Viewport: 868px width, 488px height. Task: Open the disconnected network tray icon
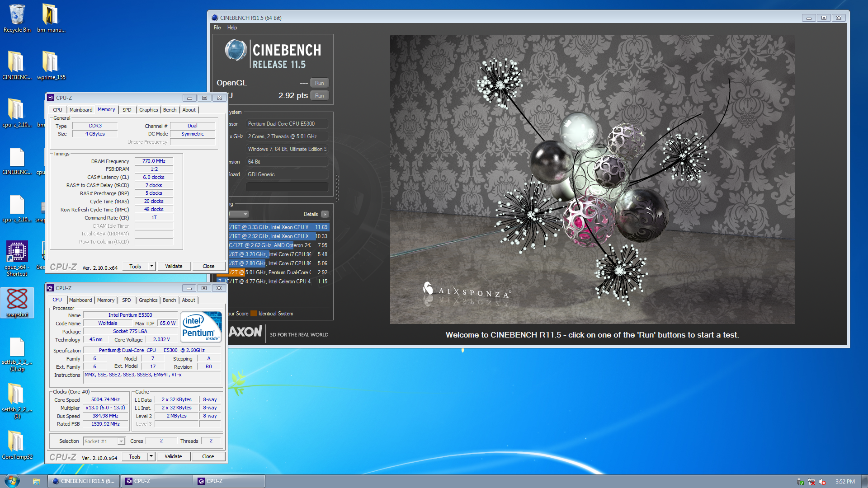coord(811,482)
